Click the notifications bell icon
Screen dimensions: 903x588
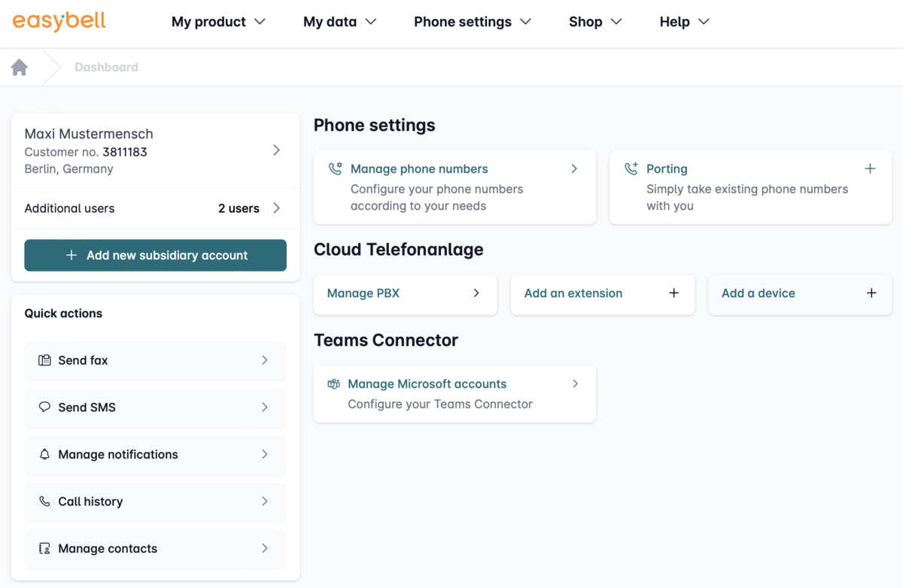(x=44, y=454)
